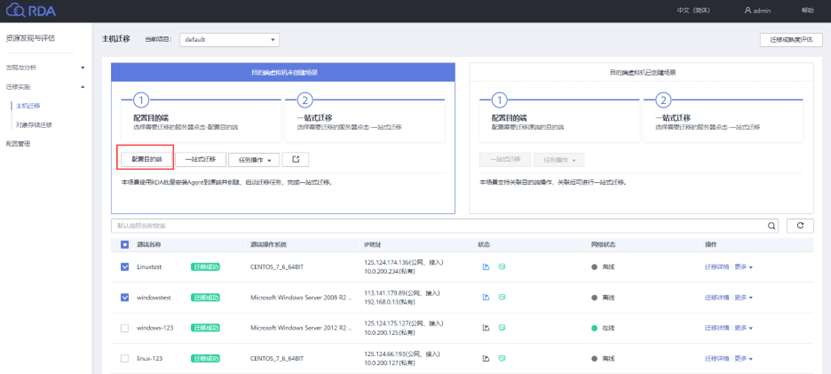The width and height of the screenshot is (831, 374).
Task: Uncheck the Linuxtest row checkbox
Action: coord(125,267)
